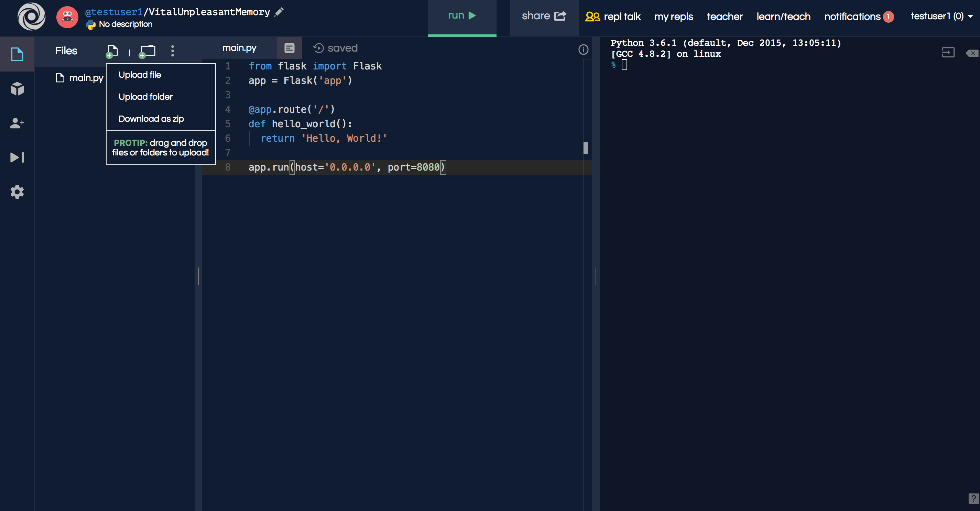Edit repl name with pencil icon

pyautogui.click(x=279, y=12)
